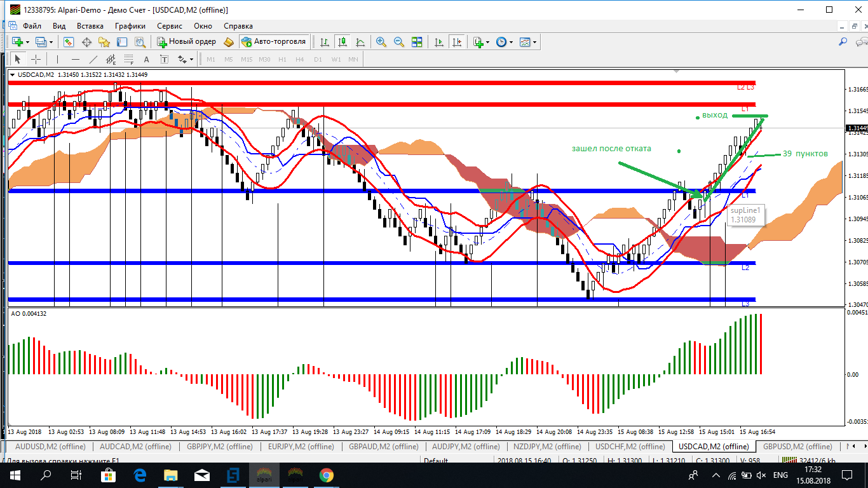Open Microsoft Edge from the taskbar

(139, 475)
